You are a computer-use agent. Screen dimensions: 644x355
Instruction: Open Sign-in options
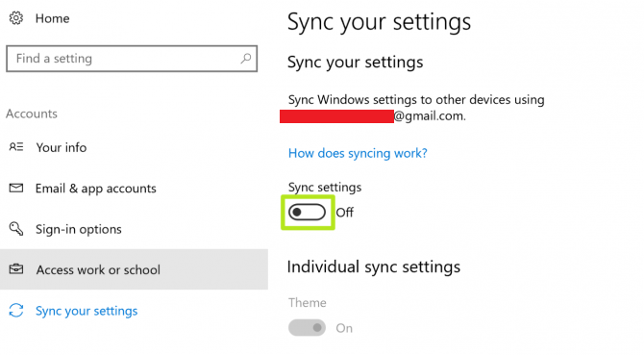[79, 229]
